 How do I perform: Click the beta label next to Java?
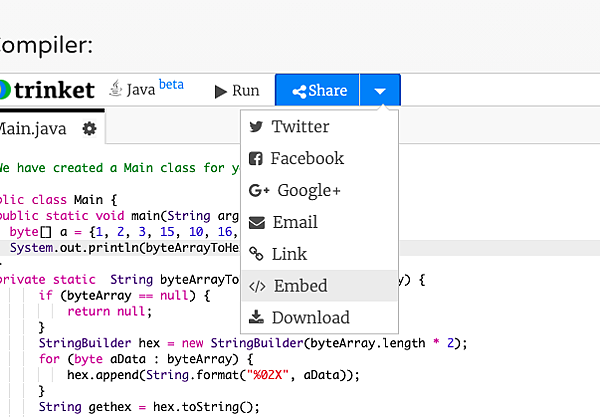[171, 84]
